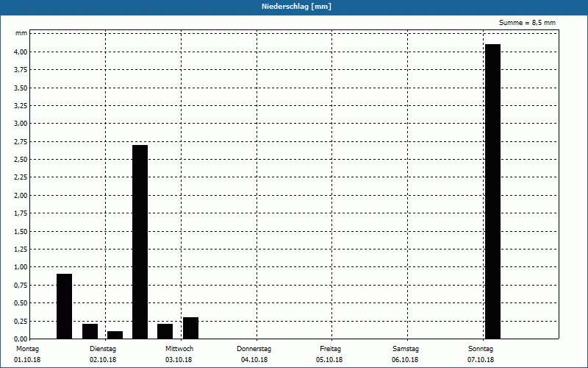The height and width of the screenshot is (368, 588).
Task: Click the date 04.10.18
Action: tap(254, 360)
